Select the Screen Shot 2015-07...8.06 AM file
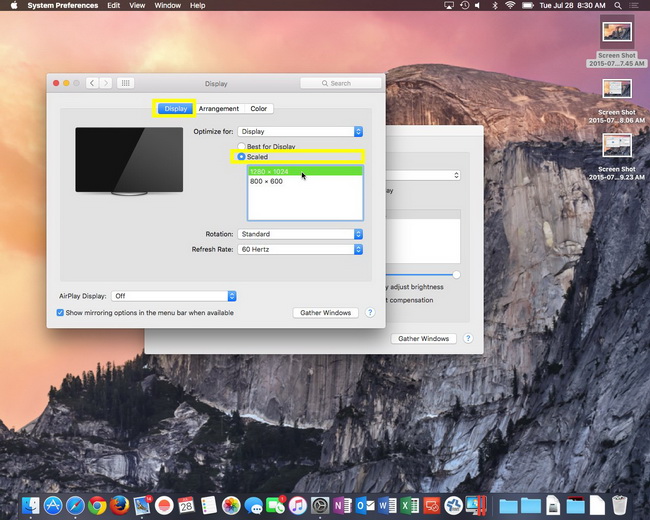650x520 pixels. (617, 100)
